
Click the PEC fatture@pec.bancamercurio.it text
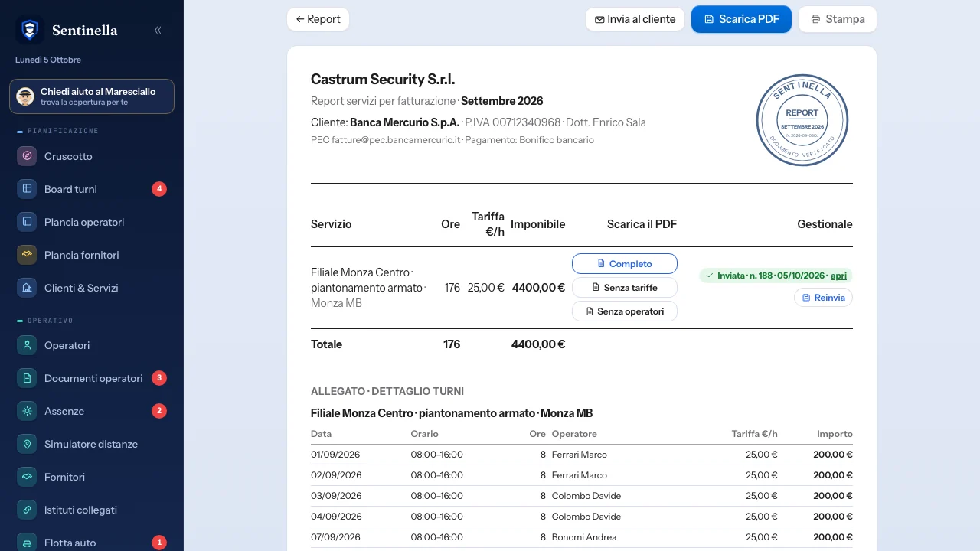click(386, 140)
